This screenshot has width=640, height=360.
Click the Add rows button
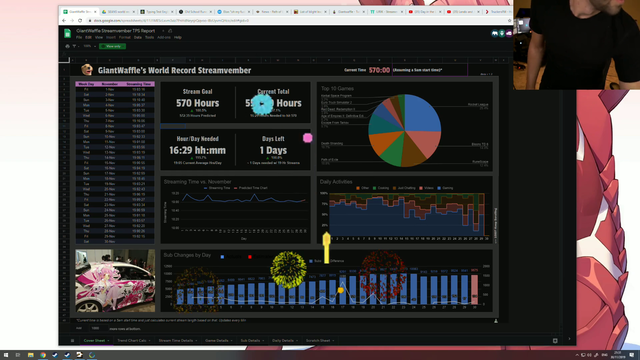pos(79,328)
